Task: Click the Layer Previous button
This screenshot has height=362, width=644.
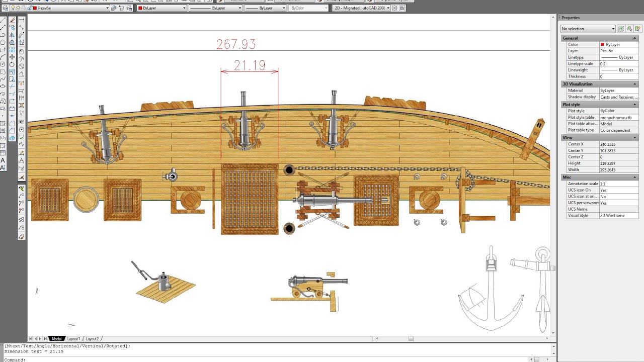Action: coord(121,8)
